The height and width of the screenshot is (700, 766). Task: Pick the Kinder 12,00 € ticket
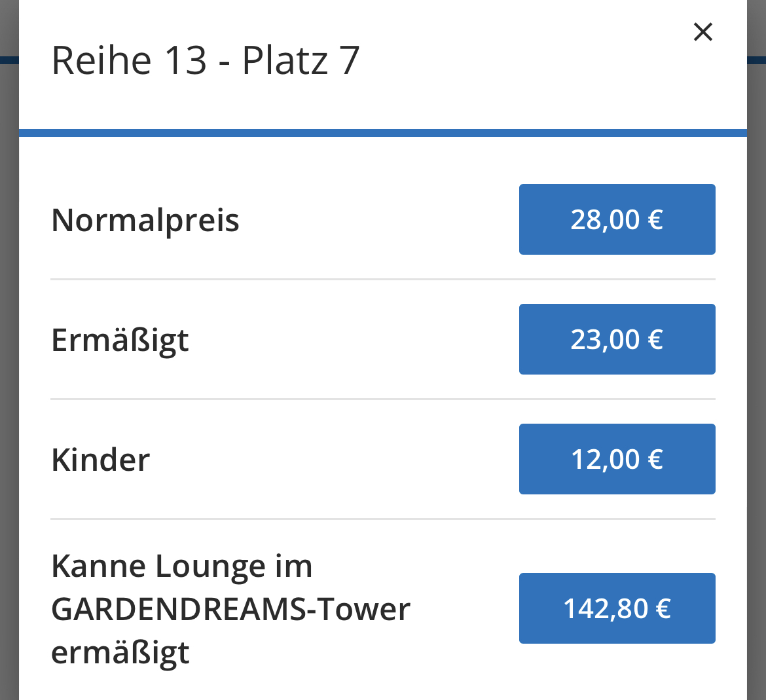click(617, 459)
